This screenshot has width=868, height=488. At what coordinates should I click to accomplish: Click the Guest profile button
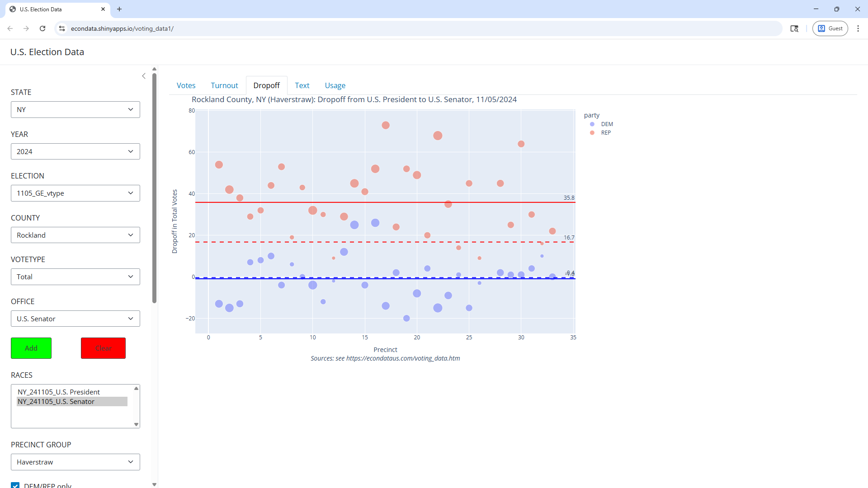click(830, 28)
